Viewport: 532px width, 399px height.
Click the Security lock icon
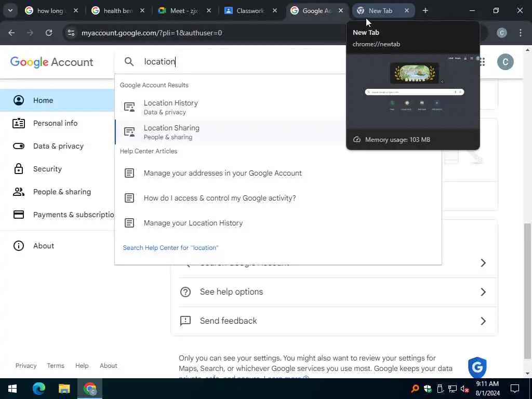click(19, 169)
